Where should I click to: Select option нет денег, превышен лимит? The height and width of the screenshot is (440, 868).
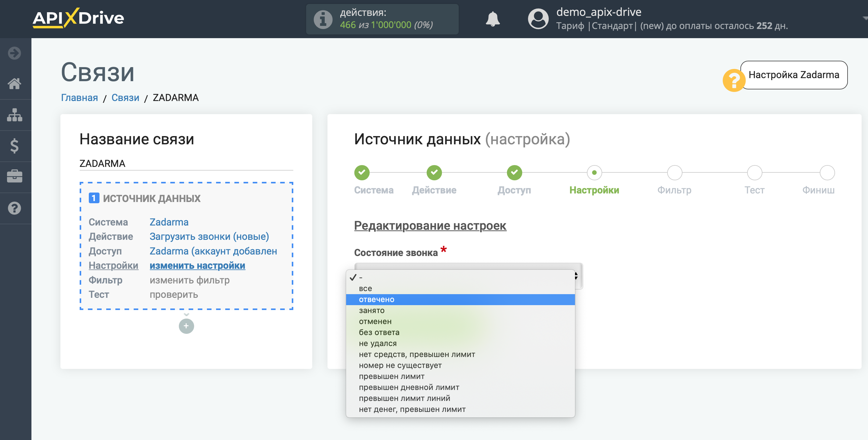460,409
